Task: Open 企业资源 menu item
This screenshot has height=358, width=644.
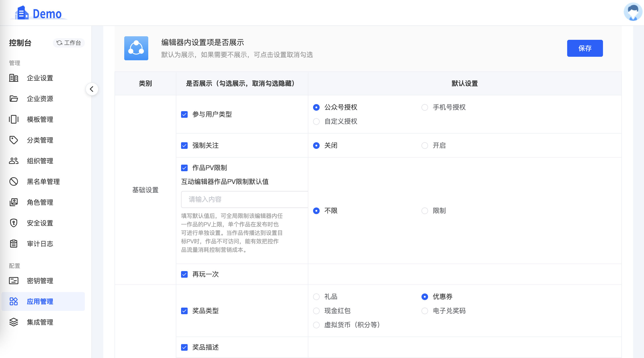Action: 43,99
